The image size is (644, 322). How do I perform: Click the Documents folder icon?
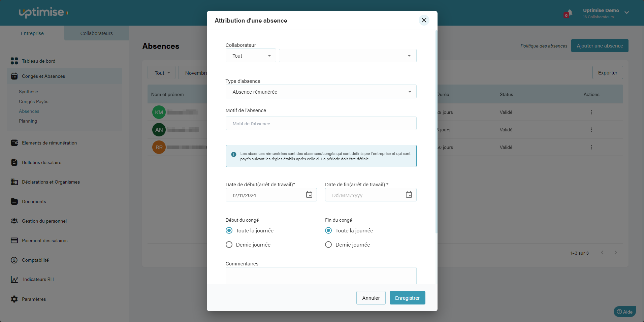point(14,201)
